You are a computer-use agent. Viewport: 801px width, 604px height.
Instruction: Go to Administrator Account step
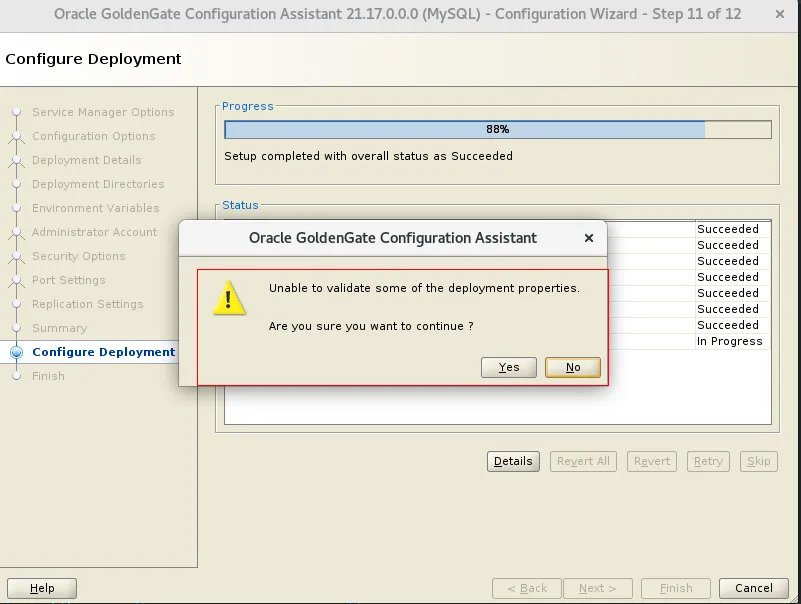[95, 232]
